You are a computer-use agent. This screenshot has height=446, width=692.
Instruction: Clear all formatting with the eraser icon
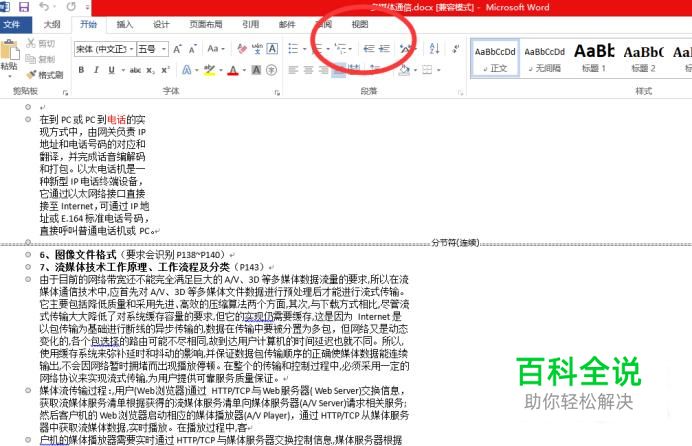[241, 49]
